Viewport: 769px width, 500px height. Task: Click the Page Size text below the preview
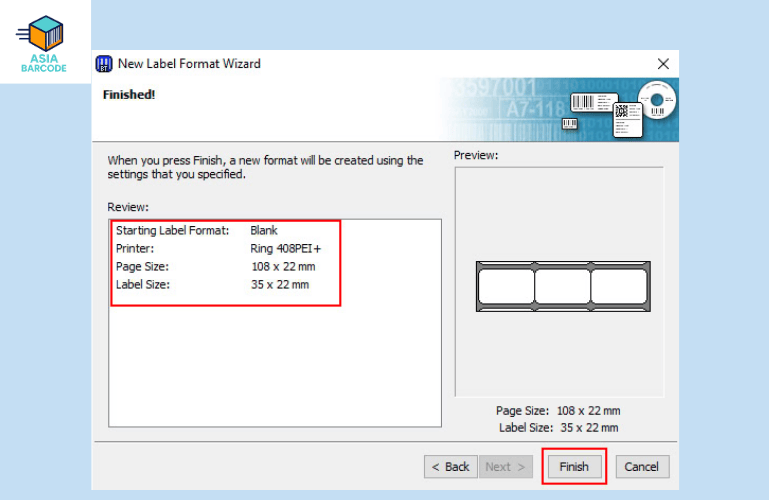558,411
